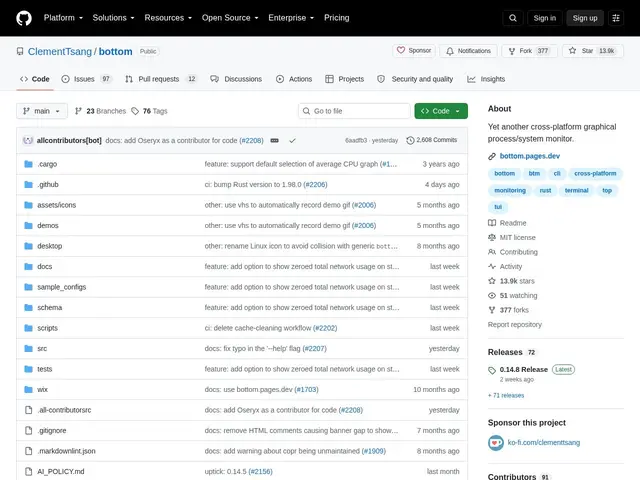View the 76 Tags link
The height and width of the screenshot is (480, 640).
coord(149,111)
